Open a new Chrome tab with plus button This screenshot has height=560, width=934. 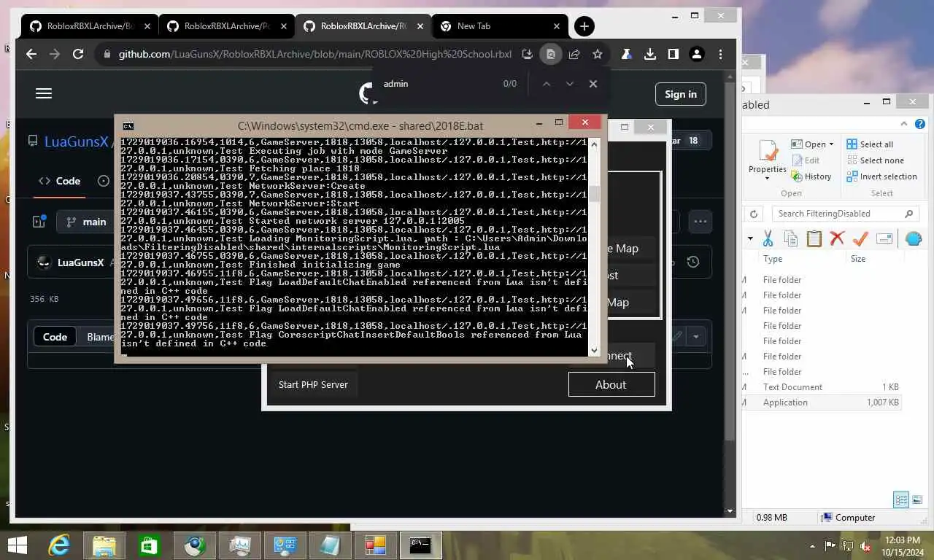[584, 26]
